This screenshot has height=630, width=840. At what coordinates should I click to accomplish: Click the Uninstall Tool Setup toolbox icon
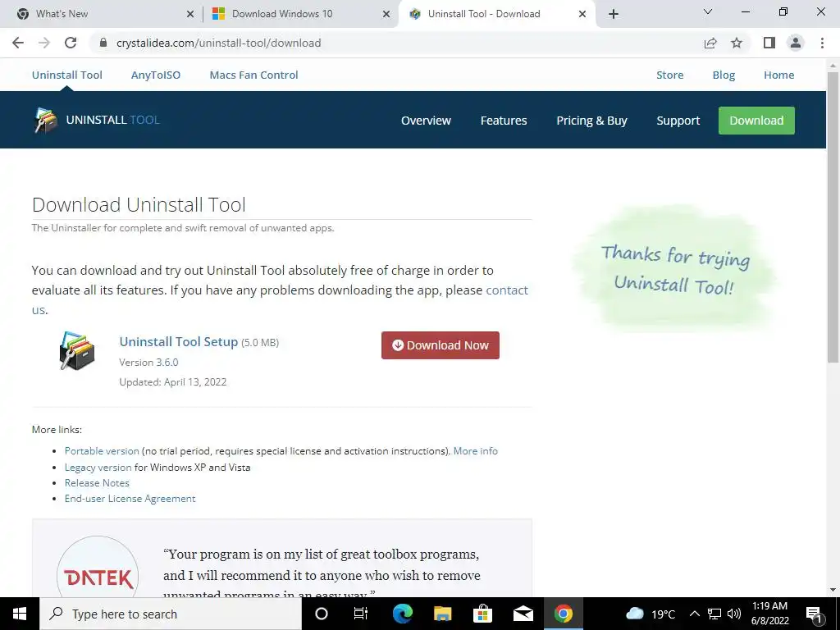(x=77, y=351)
